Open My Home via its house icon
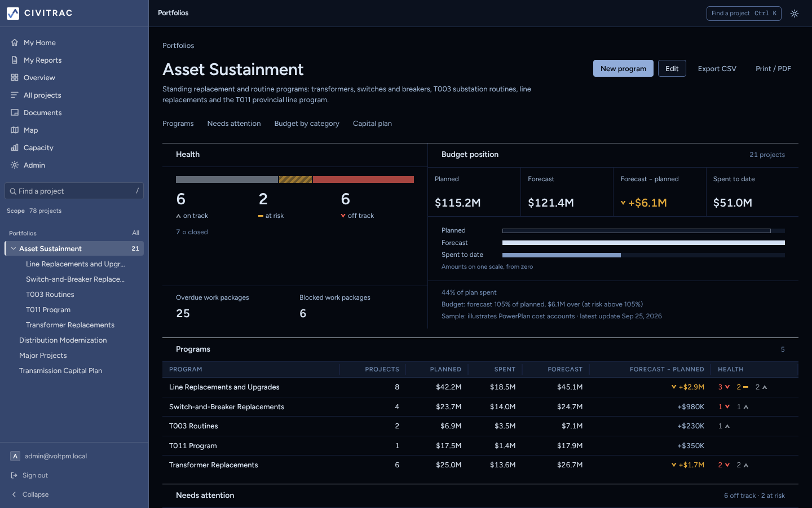The width and height of the screenshot is (812, 508). click(15, 42)
